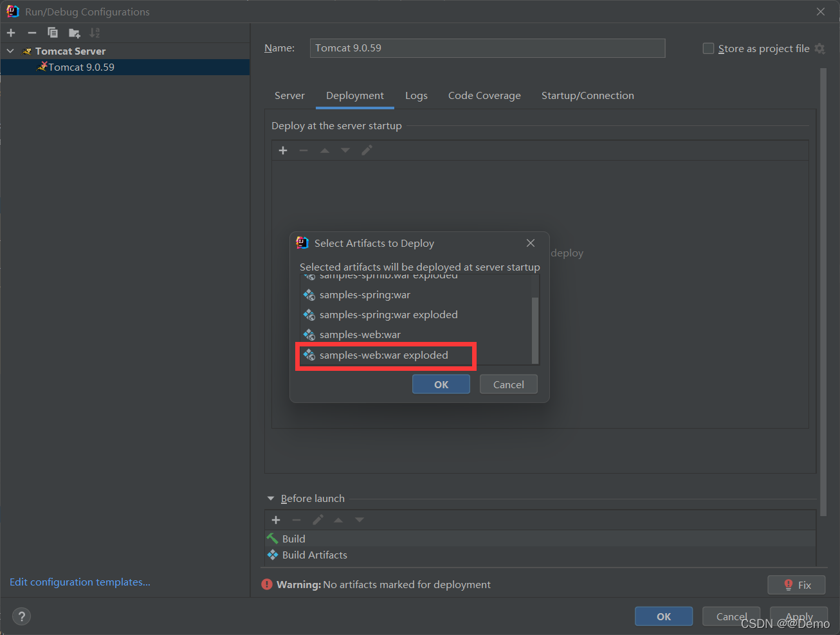Screen dimensions: 840x635
Task: Create new configuration folder icon
Action: [x=75, y=33]
